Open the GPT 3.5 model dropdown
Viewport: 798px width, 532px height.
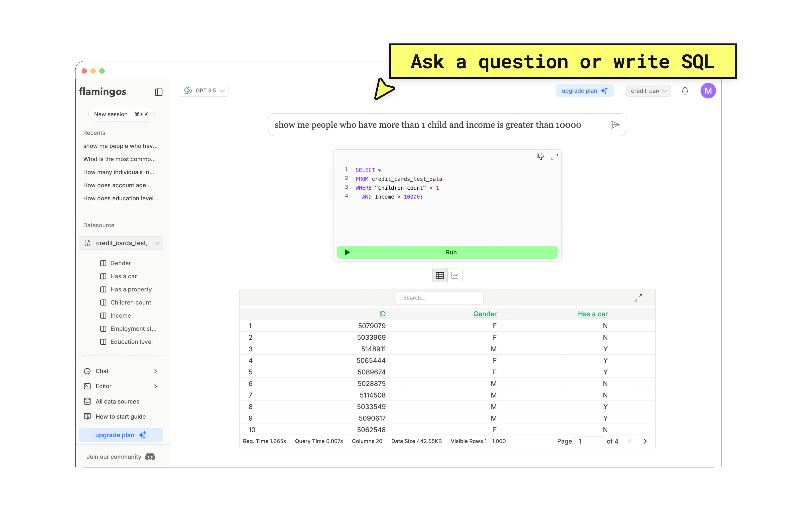pyautogui.click(x=203, y=91)
